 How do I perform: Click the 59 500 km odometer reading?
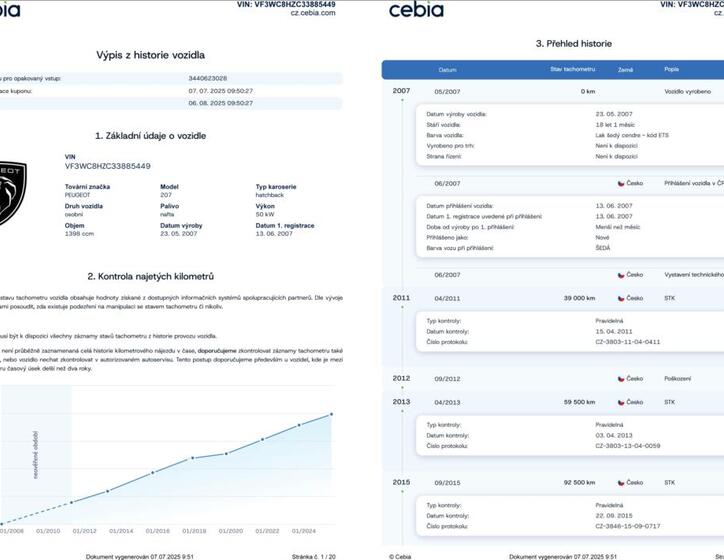click(579, 402)
